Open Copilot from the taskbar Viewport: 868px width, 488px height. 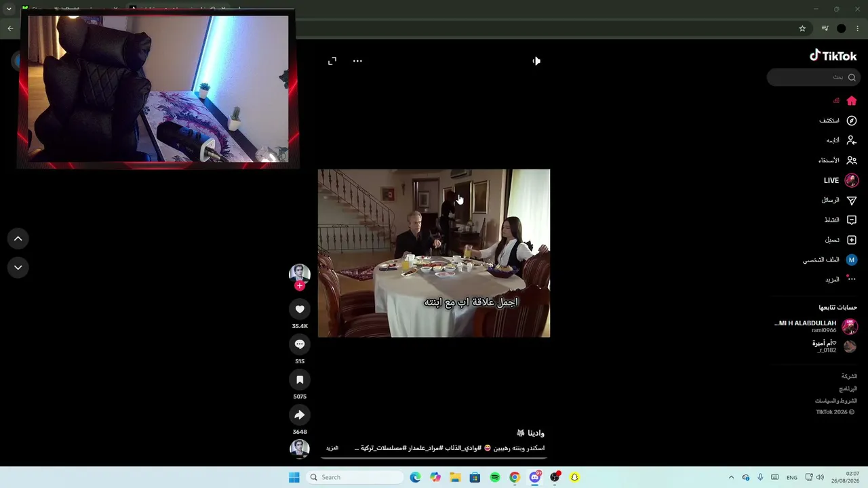[x=435, y=477]
